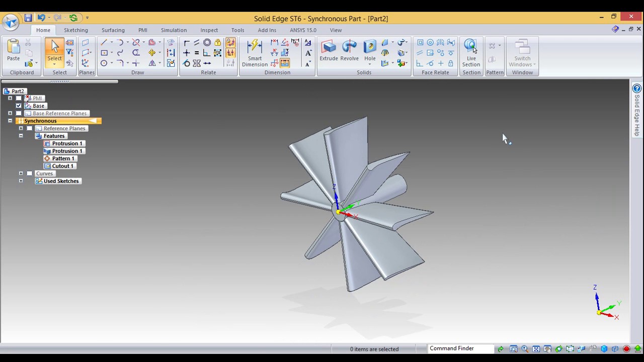Viewport: 644px width, 362px height.
Task: Collapse the Synchronous tree node
Action: coord(10,121)
